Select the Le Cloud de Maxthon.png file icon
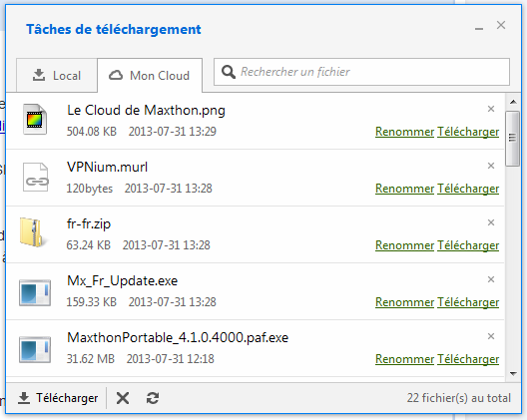 (35, 120)
